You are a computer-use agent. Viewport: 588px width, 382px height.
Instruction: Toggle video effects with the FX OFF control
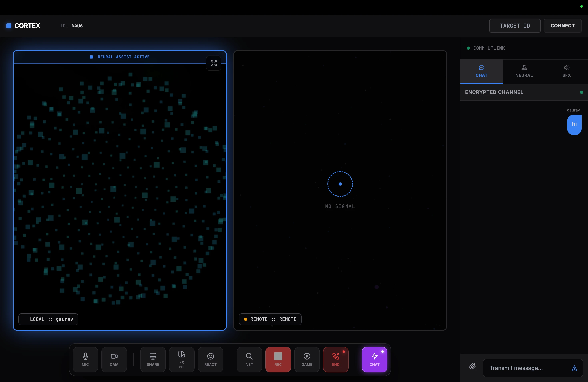(x=181, y=360)
